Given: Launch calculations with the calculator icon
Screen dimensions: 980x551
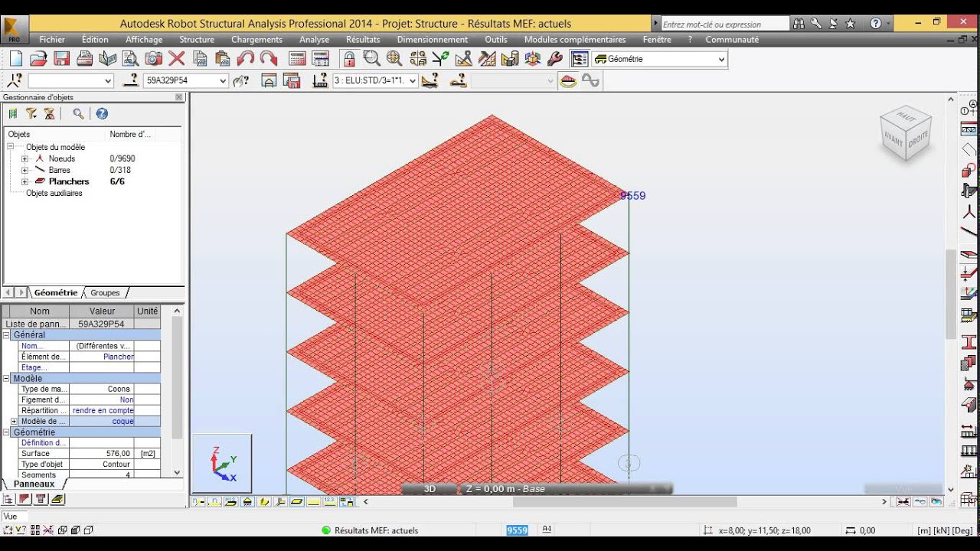Looking at the screenshot, I should pos(298,59).
